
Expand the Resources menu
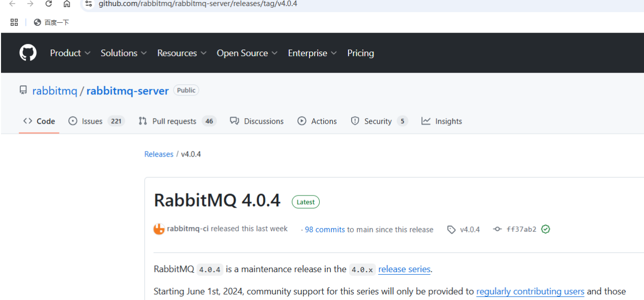(182, 53)
